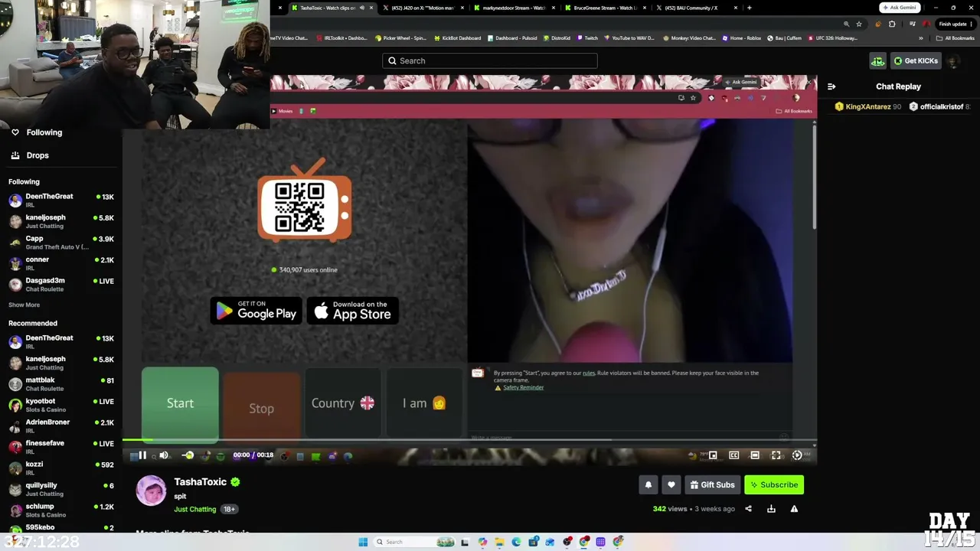Click the QR code TV logo
Viewport: 980px width, 551px height.
click(305, 201)
